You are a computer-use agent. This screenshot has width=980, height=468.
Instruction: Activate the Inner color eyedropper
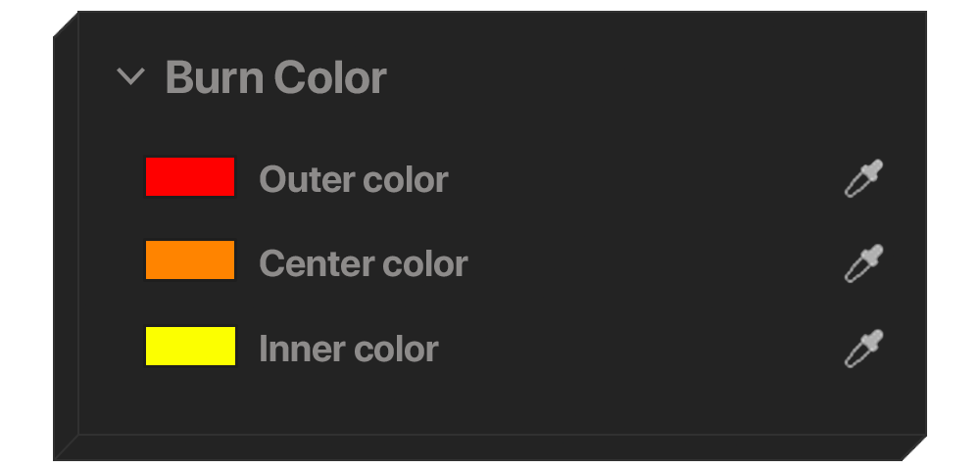coord(863,349)
